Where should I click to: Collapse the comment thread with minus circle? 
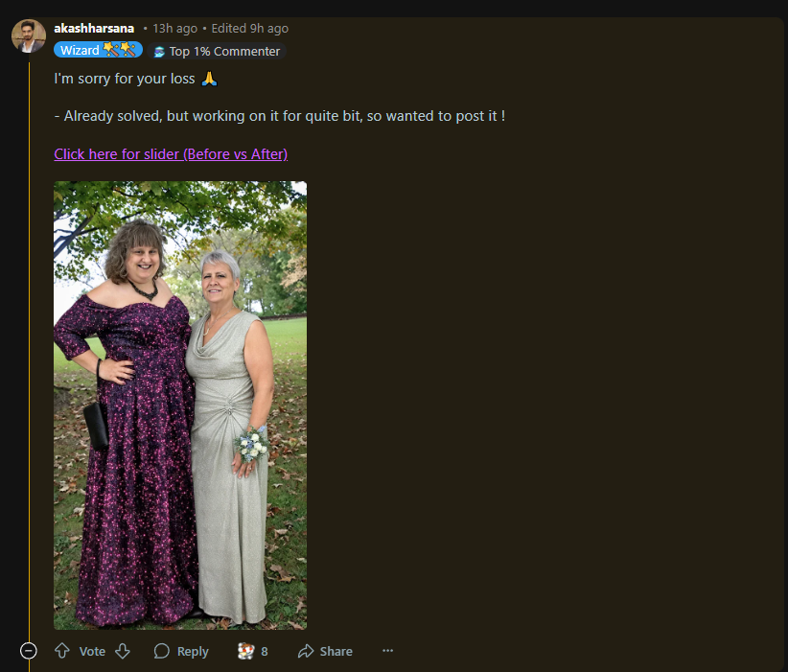pyautogui.click(x=29, y=651)
